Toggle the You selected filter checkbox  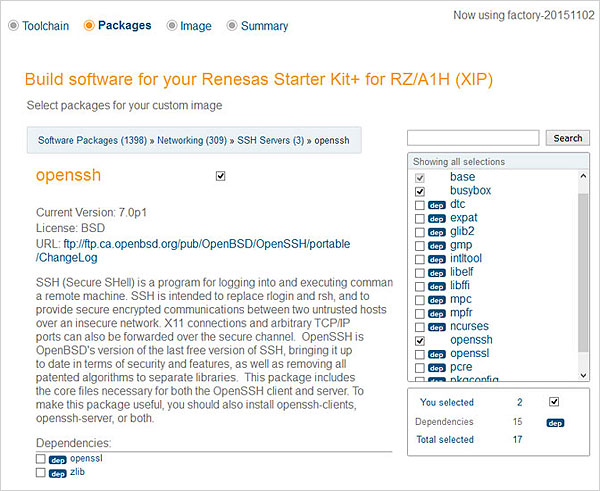point(554,401)
